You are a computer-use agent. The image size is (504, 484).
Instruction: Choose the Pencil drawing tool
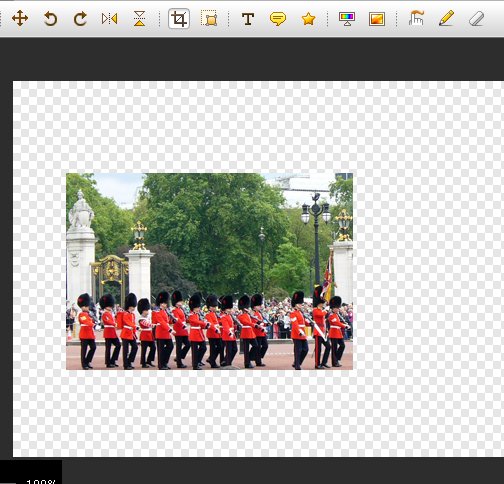446,18
